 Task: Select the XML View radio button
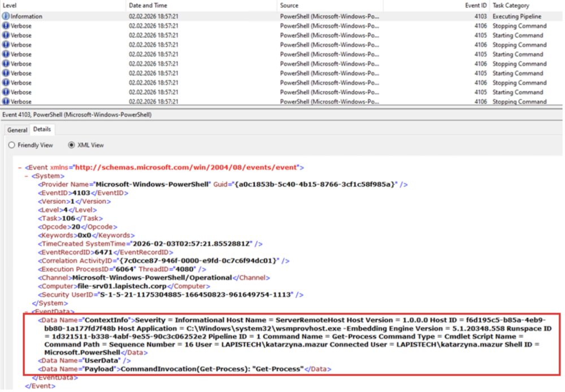coord(71,145)
